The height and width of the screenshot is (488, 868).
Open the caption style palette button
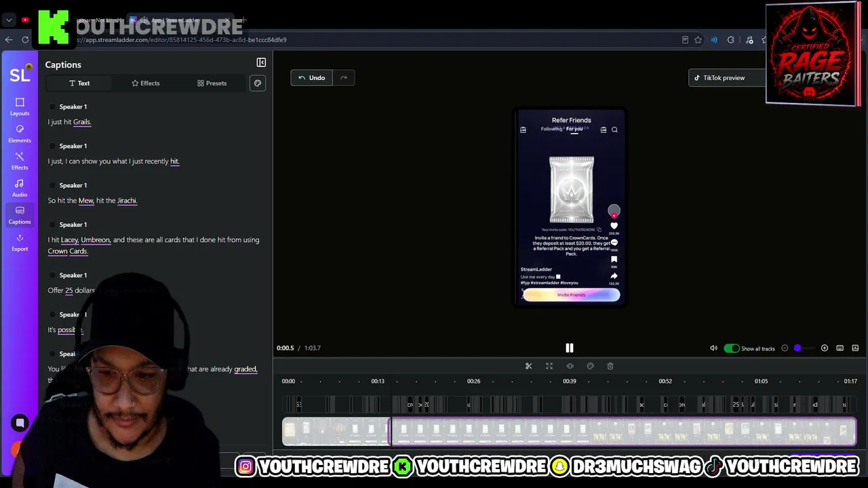[258, 83]
